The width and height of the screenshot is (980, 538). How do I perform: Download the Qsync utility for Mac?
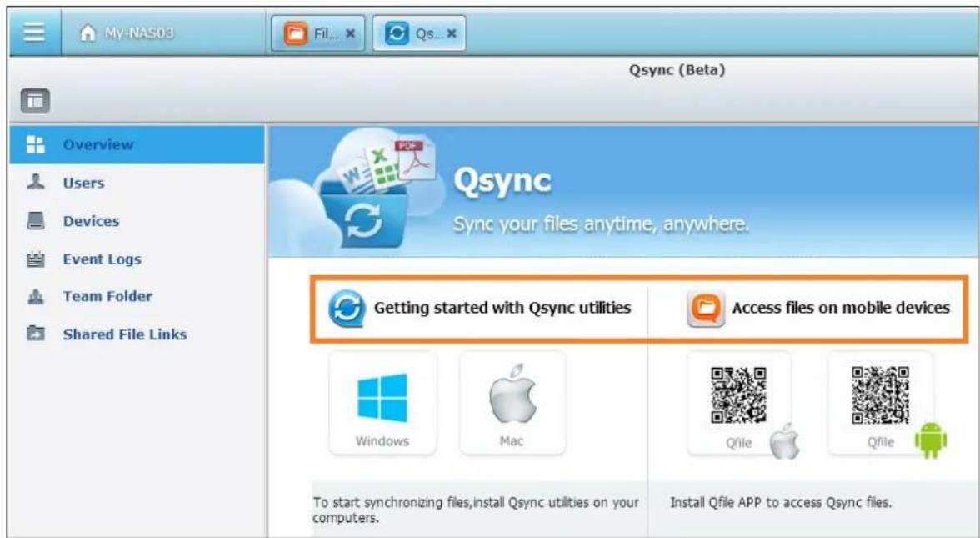tap(512, 403)
